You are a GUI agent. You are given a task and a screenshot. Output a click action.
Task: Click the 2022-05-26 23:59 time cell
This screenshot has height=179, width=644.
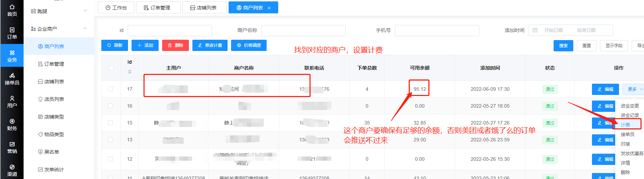(490, 140)
